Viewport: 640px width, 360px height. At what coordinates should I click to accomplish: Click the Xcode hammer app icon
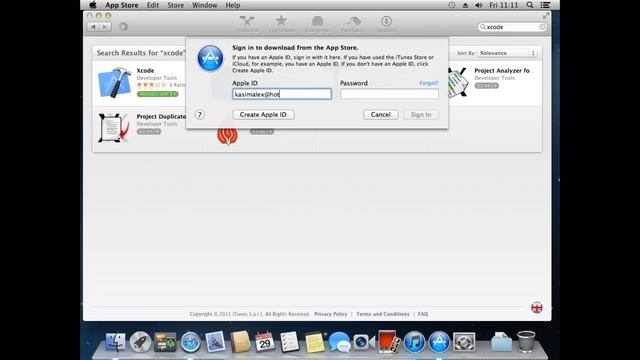coord(115,83)
